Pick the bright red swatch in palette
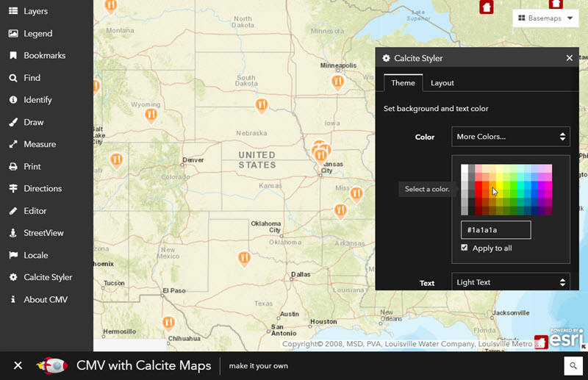The width and height of the screenshot is (588, 380). pos(478,185)
